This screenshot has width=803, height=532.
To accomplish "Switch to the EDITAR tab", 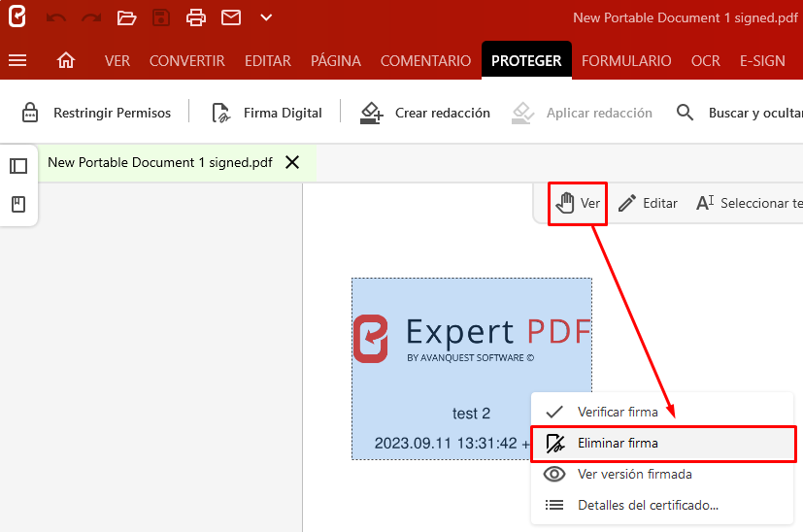I will tap(267, 61).
